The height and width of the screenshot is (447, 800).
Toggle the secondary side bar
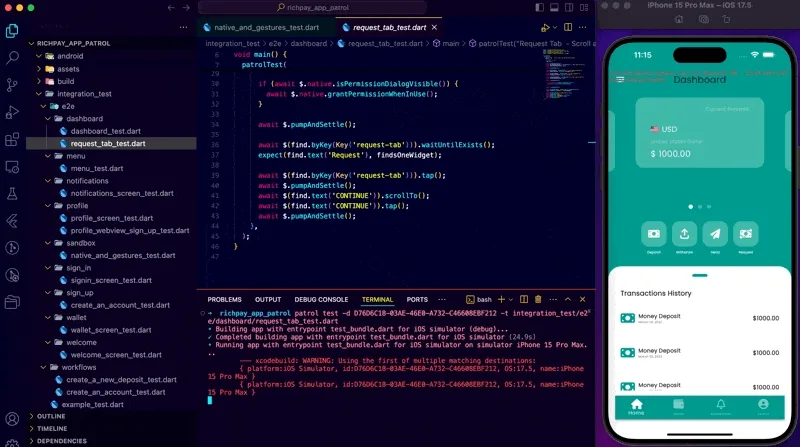569,8
